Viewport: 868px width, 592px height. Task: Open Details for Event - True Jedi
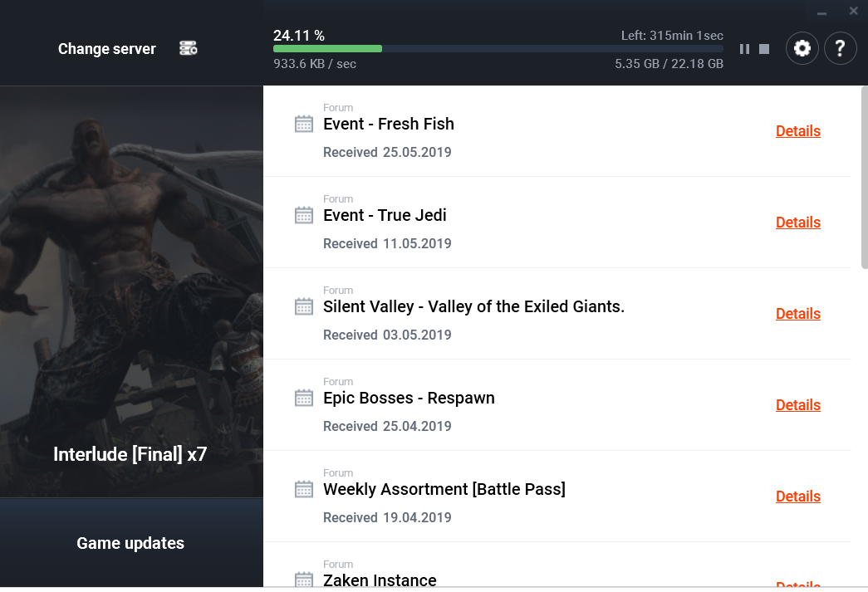[x=797, y=223]
